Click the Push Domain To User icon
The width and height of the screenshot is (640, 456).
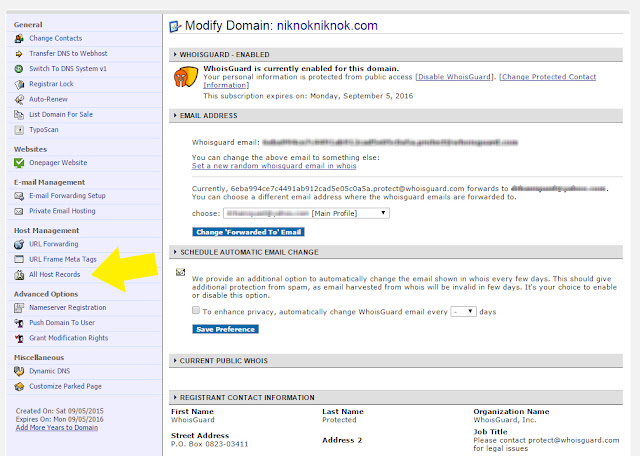click(x=19, y=323)
